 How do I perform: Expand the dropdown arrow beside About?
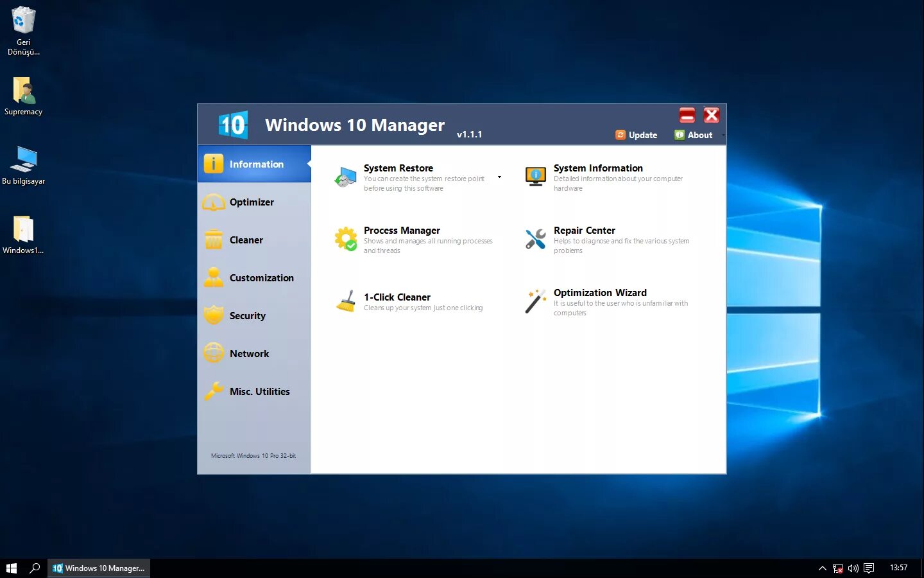pyautogui.click(x=723, y=135)
